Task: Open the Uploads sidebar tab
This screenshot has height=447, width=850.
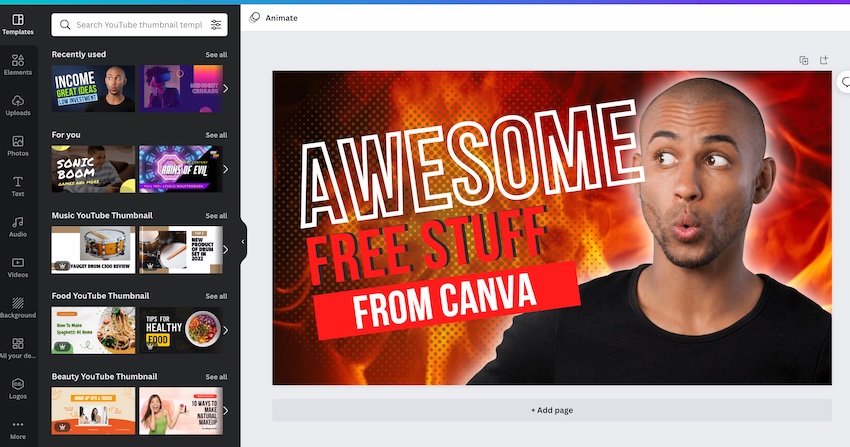Action: 18,105
